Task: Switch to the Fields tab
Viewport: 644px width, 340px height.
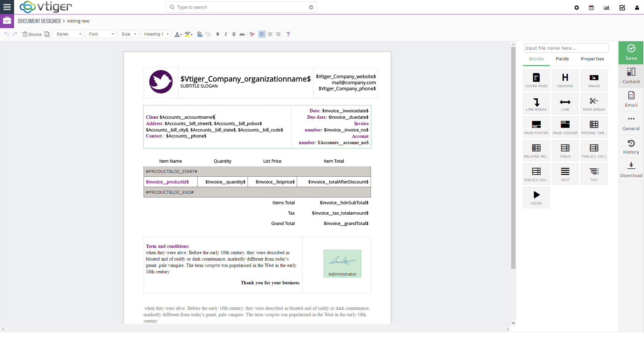Action: pyautogui.click(x=562, y=59)
